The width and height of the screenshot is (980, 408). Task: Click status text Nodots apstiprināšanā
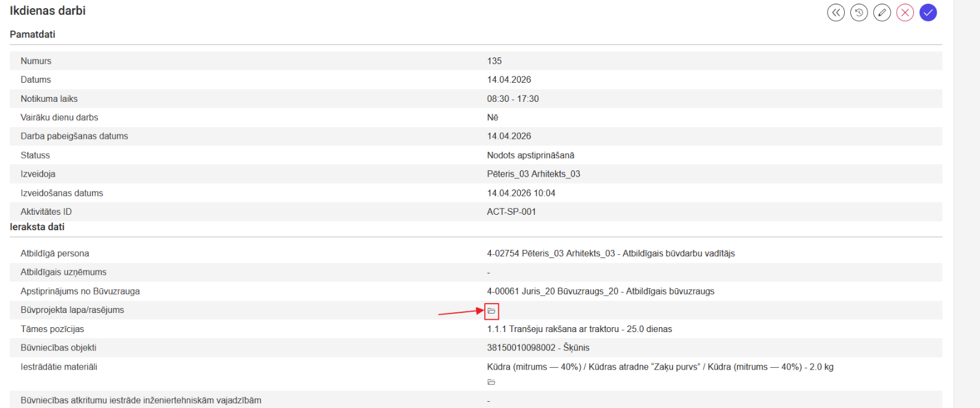tap(530, 156)
